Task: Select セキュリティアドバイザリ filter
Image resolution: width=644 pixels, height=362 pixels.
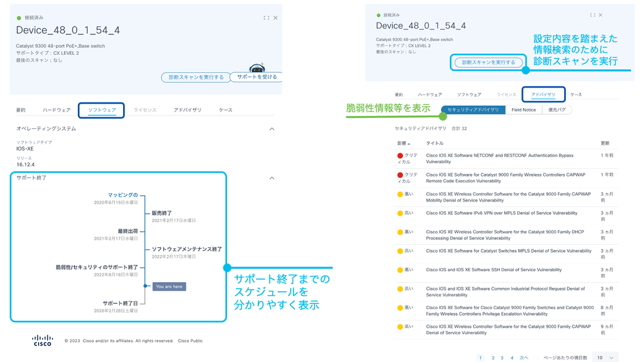Action: point(473,110)
